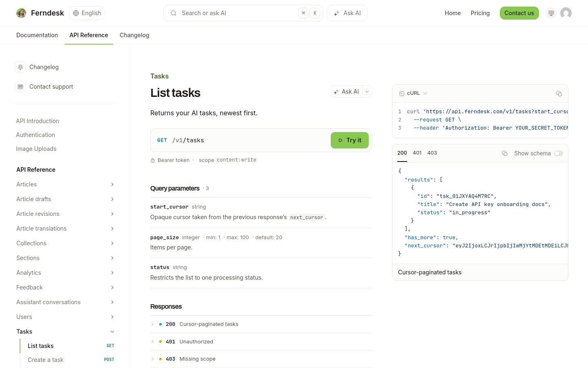This screenshot has height=368, width=588.
Task: Click the Search or ask AI field
Action: click(x=243, y=13)
